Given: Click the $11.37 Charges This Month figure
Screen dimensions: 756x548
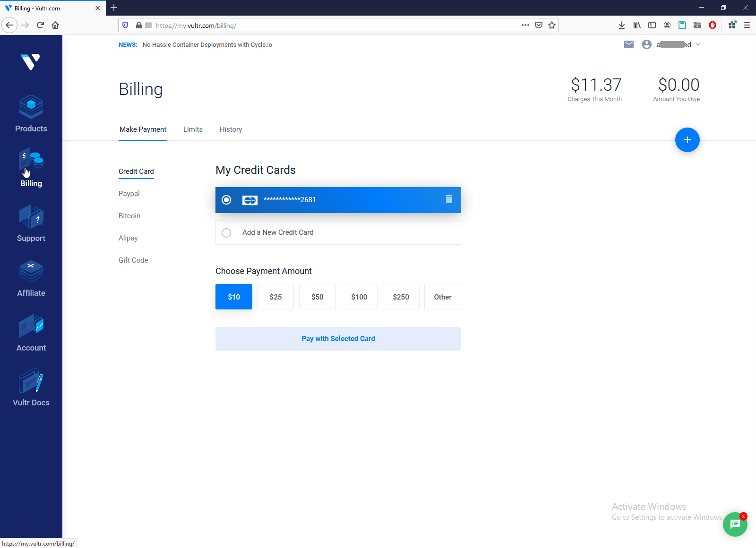Looking at the screenshot, I should [x=596, y=85].
